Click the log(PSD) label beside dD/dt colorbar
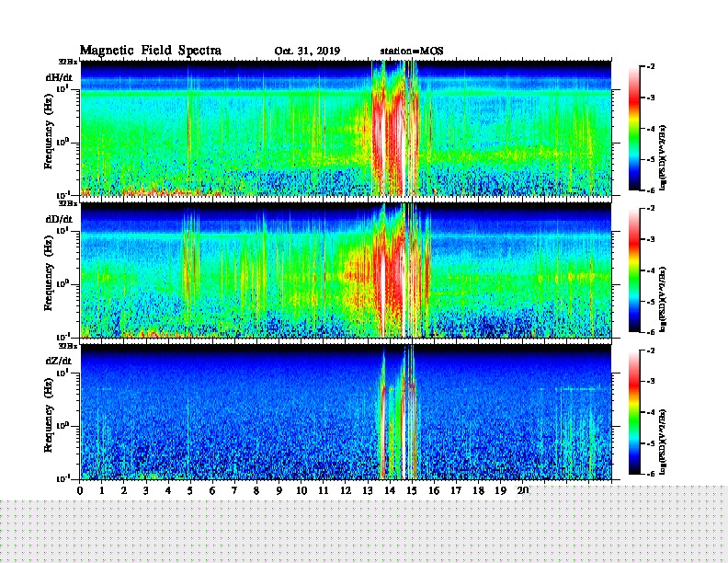 pos(663,299)
